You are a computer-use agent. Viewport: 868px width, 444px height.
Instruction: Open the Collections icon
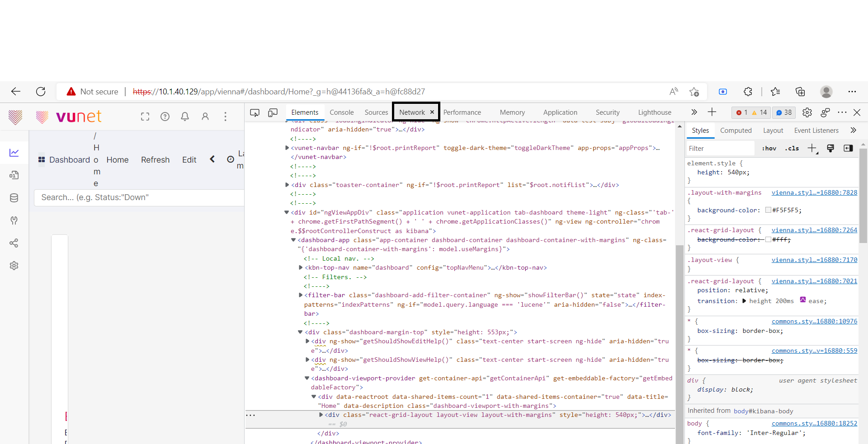coord(800,92)
